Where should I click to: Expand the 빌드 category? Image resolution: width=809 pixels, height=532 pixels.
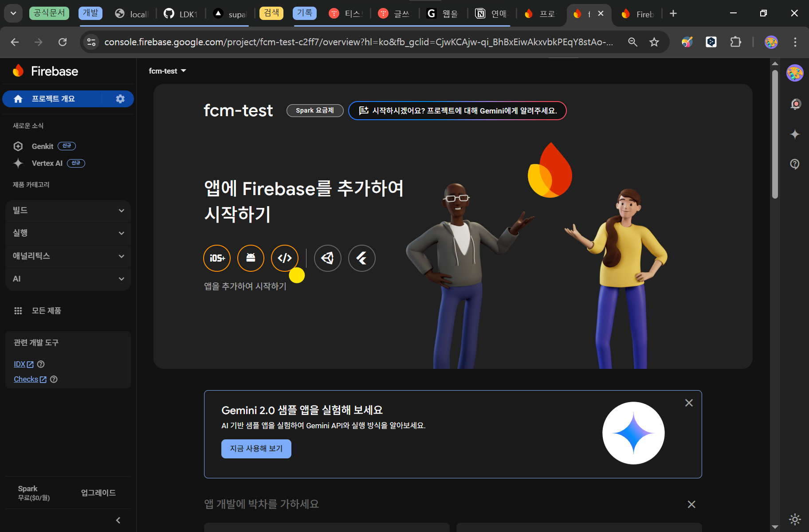tap(68, 211)
